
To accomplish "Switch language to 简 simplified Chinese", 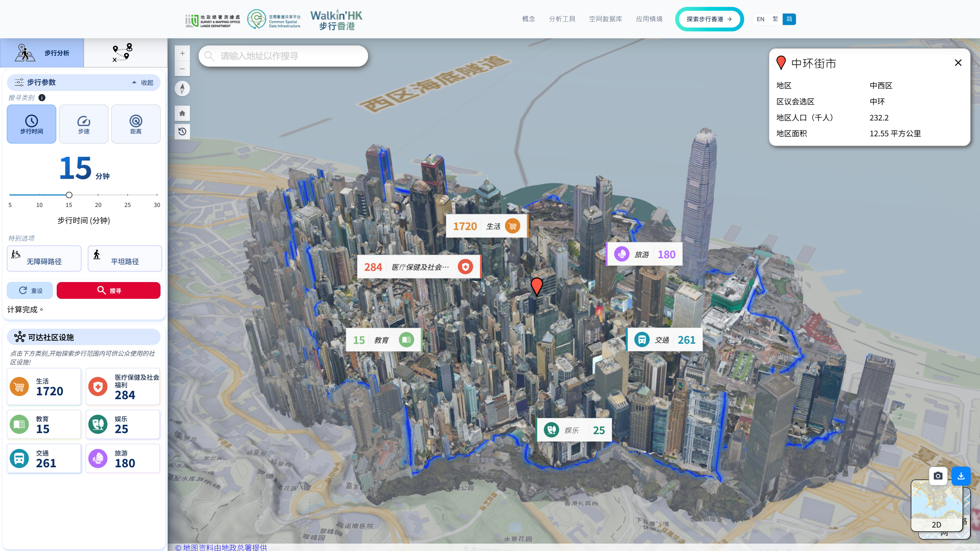I will click(789, 19).
